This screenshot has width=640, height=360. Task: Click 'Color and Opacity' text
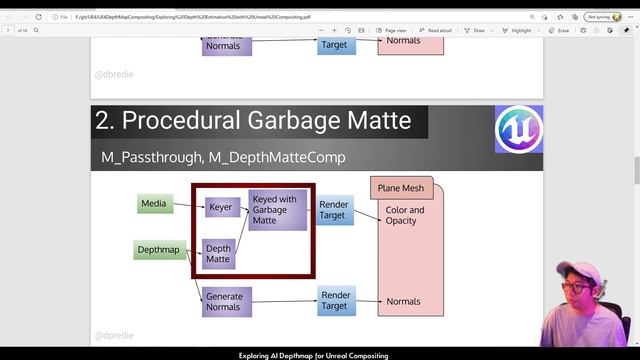pos(405,215)
